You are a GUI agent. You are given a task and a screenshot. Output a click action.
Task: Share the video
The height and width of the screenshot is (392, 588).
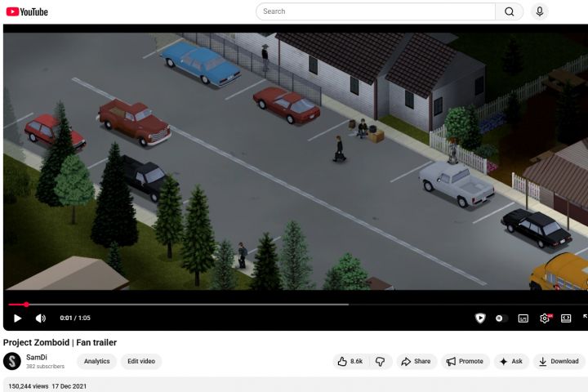coord(416,361)
